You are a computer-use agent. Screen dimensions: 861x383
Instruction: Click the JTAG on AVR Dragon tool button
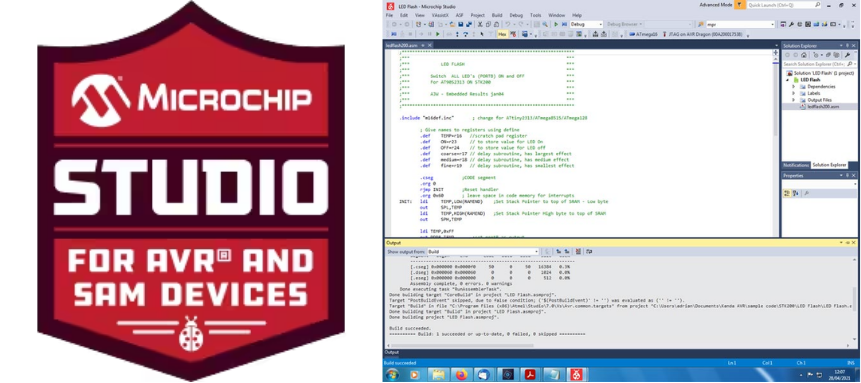pyautogui.click(x=703, y=34)
